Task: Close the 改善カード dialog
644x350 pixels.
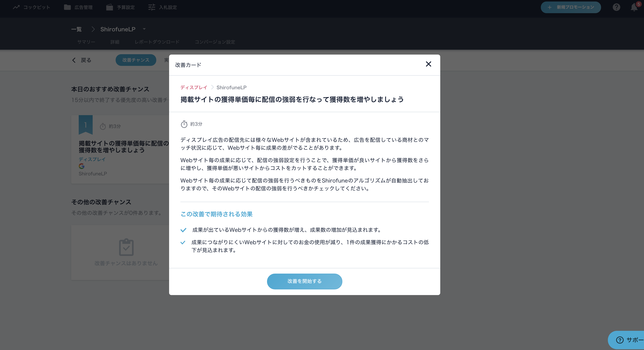Action: pyautogui.click(x=429, y=64)
